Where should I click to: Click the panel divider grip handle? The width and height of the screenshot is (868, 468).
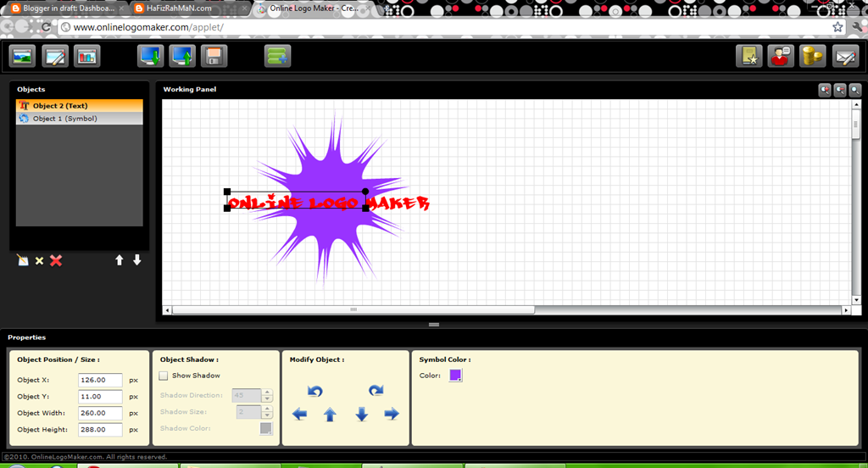tap(434, 325)
